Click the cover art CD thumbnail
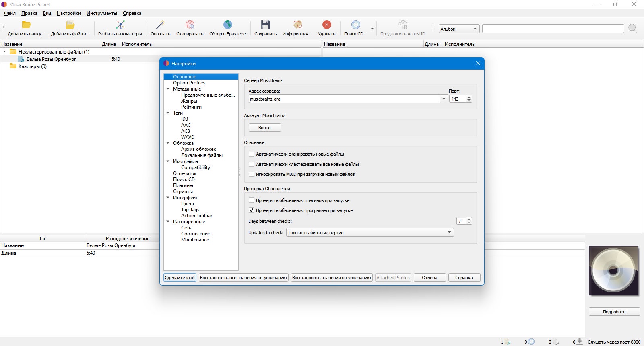Image resolution: width=644 pixels, height=346 pixels. [x=613, y=271]
